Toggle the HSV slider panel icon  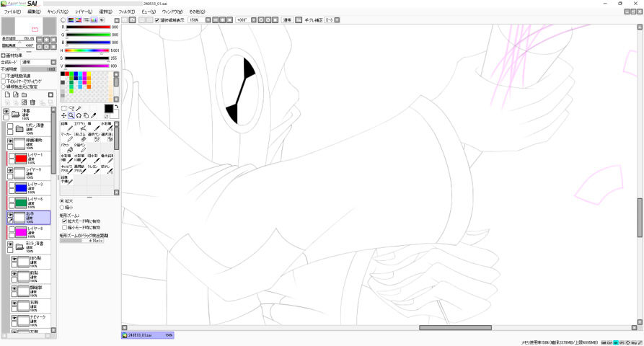pos(79,19)
